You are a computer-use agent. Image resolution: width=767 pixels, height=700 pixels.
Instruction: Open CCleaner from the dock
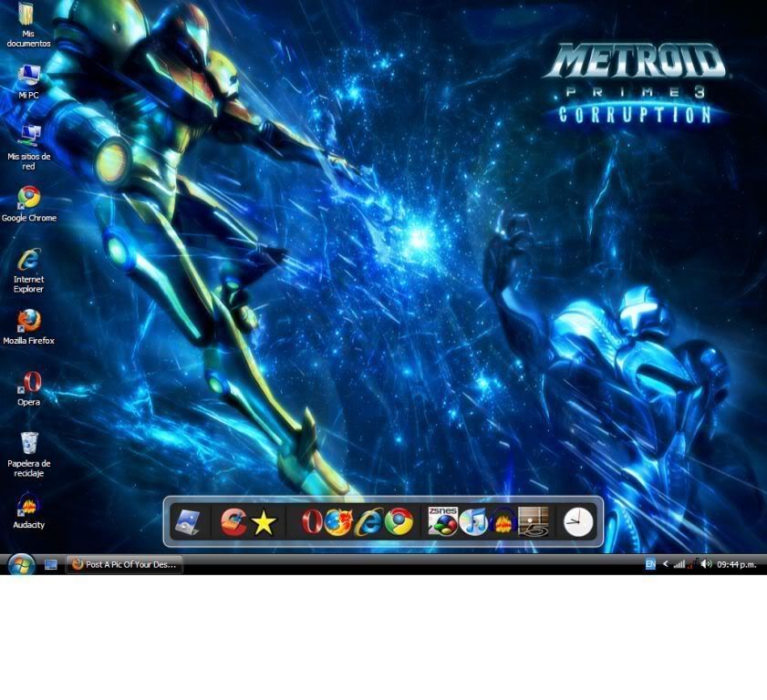233,522
